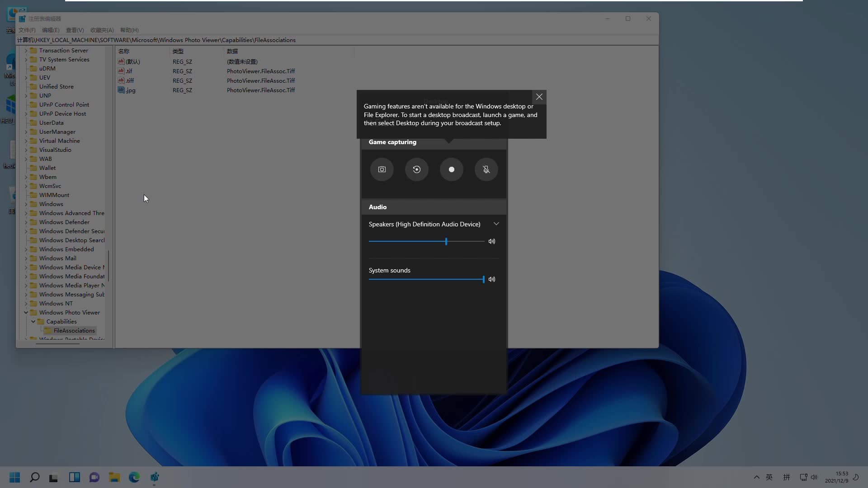Screen dimensions: 868x488
Task: Select the Unified Store key
Action: click(x=56, y=86)
